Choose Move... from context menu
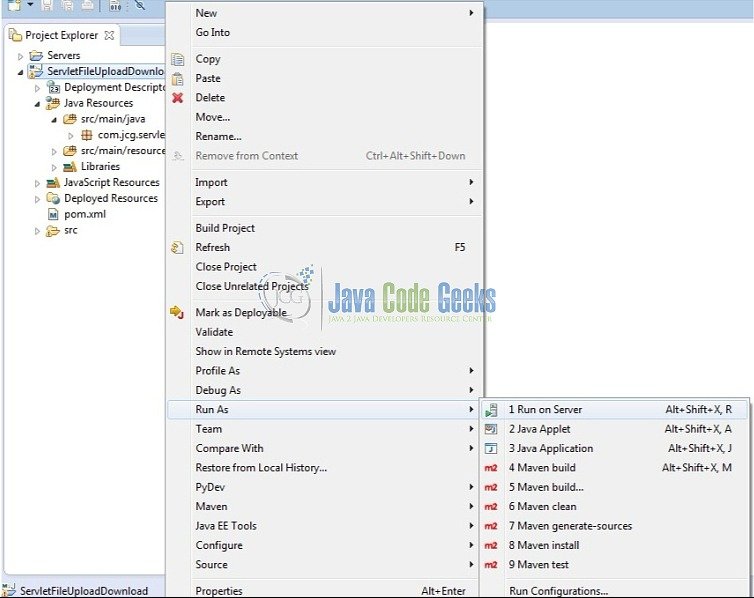The width and height of the screenshot is (754, 598). (x=325, y=117)
